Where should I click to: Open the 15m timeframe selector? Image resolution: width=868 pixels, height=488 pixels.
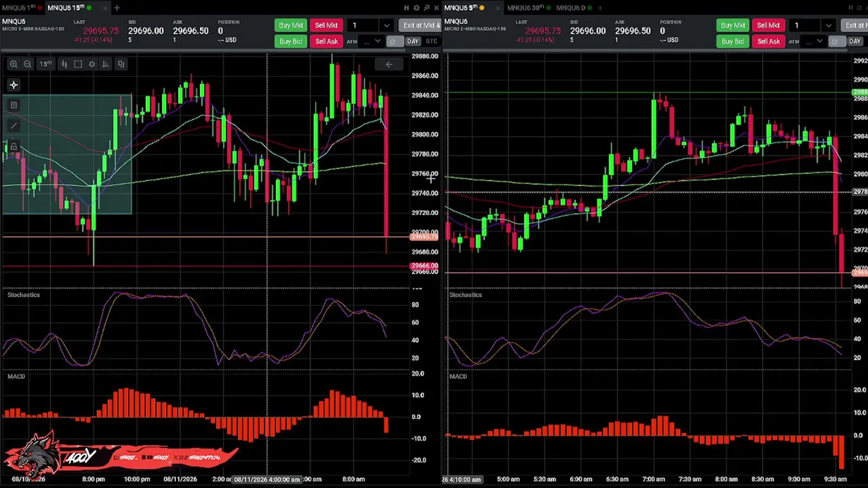[x=45, y=64]
